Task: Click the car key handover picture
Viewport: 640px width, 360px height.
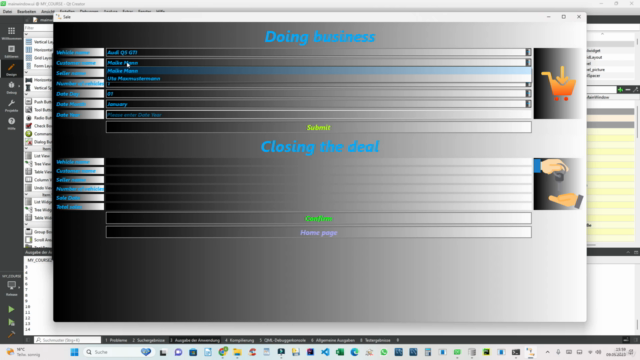Action: pos(558,184)
